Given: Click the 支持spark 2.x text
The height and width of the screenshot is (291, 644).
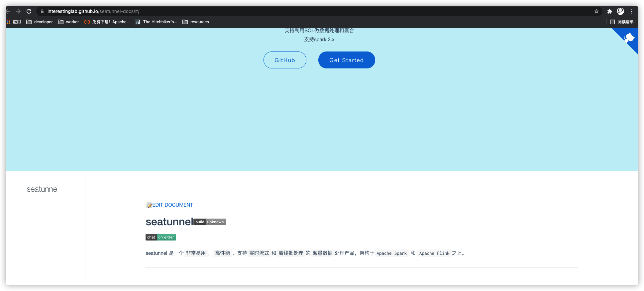Looking at the screenshot, I should [319, 40].
